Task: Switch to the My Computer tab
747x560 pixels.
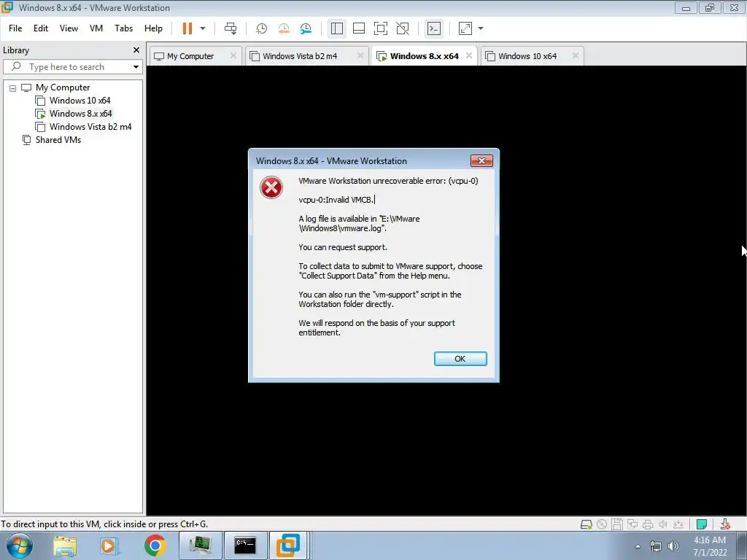Action: click(190, 56)
